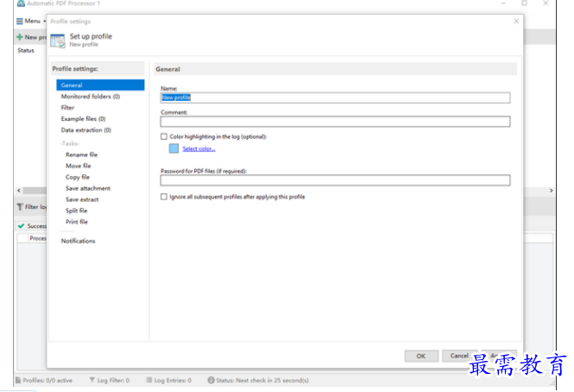
Task: Click the green Success checkmark icon
Action: click(21, 226)
